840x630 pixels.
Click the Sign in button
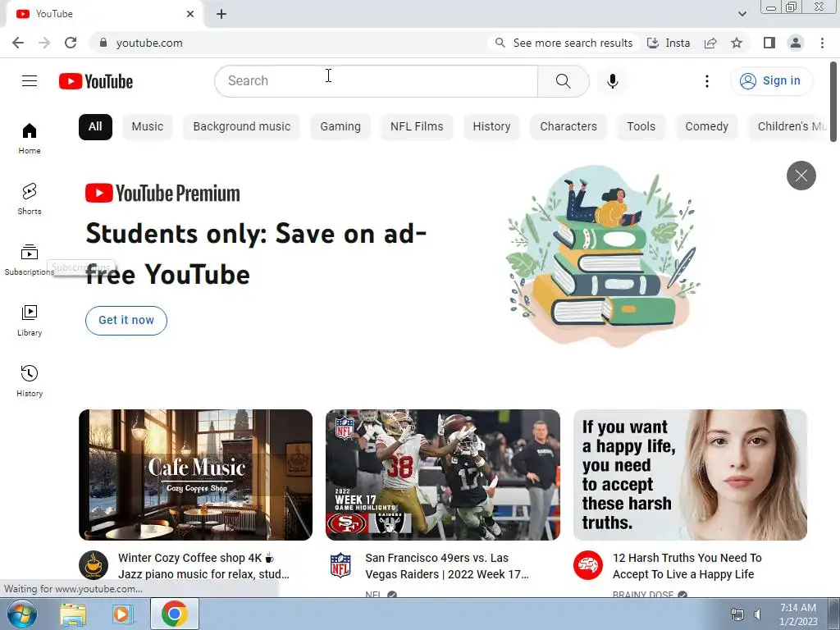click(771, 81)
